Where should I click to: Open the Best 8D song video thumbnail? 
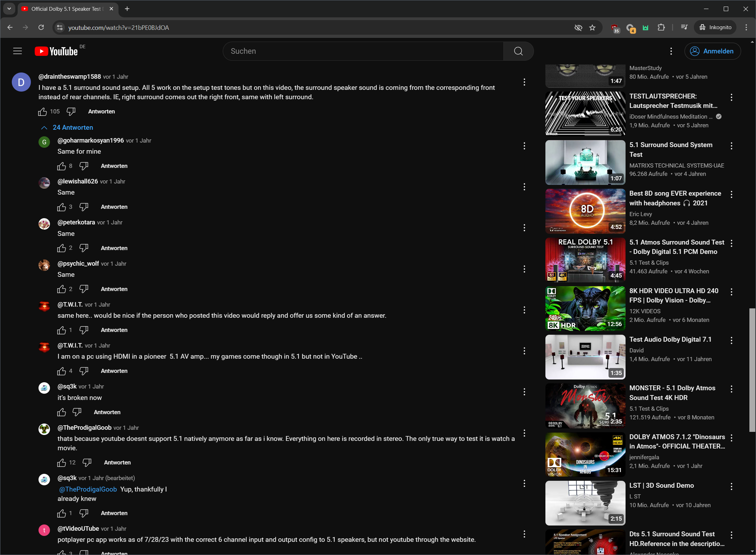[585, 211]
